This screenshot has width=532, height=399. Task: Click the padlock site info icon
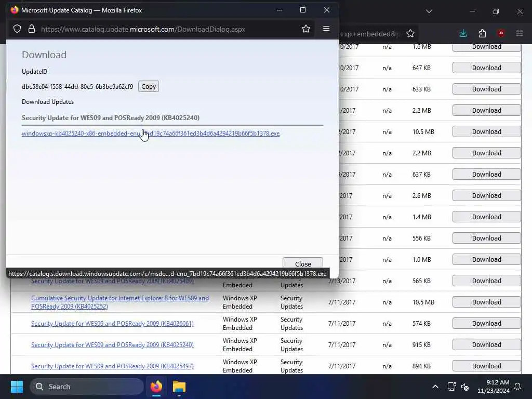(x=32, y=29)
